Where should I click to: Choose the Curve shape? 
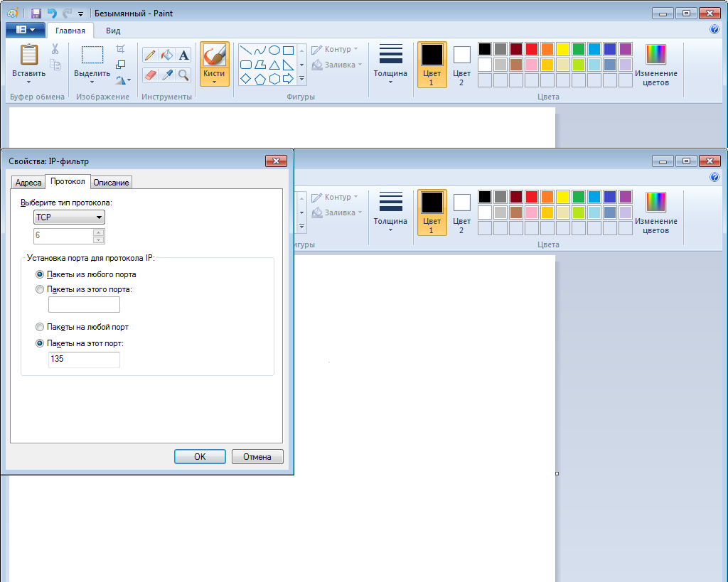(260, 50)
